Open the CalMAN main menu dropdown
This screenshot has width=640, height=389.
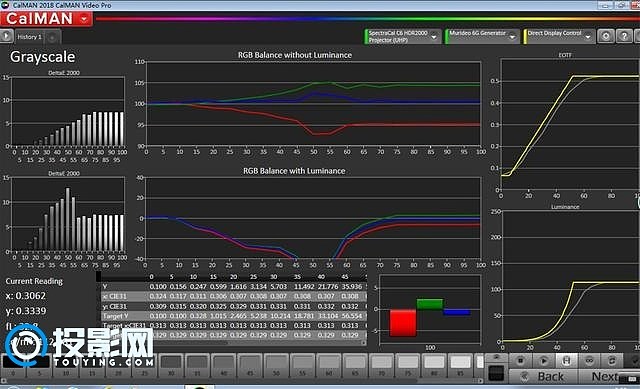pos(46,19)
